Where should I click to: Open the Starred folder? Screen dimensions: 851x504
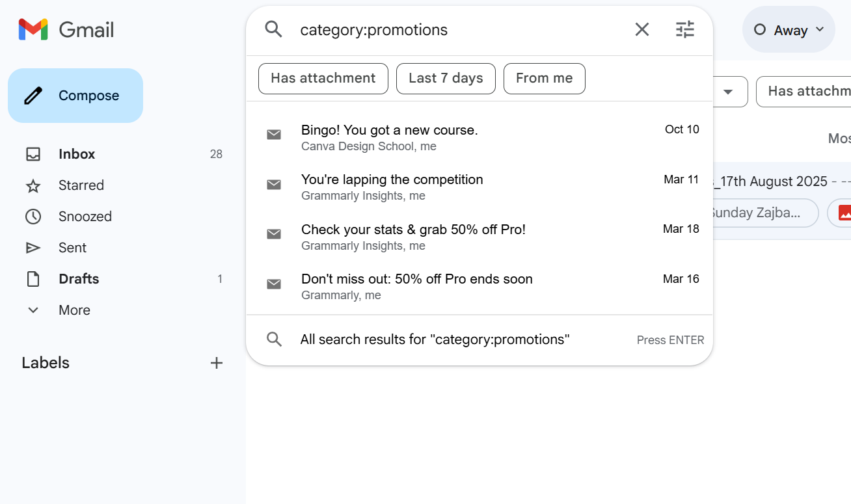tap(81, 185)
